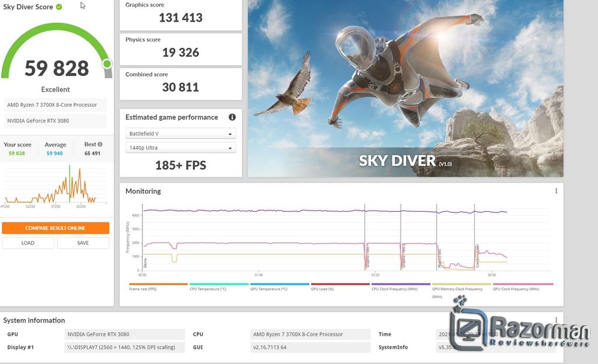This screenshot has height=364, width=598.
Task: Click the green verified checkmark beside Sky Diver Score
Action: click(59, 7)
